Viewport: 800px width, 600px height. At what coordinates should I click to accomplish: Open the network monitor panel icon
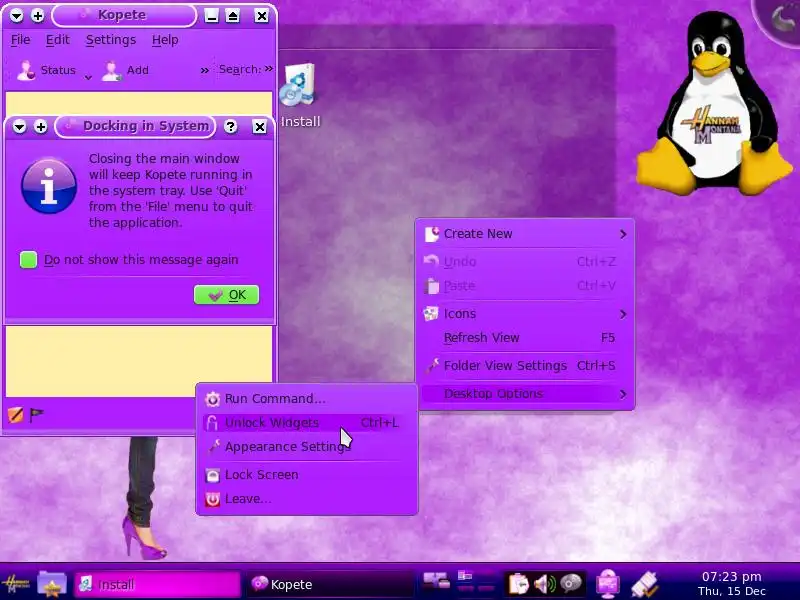click(608, 583)
